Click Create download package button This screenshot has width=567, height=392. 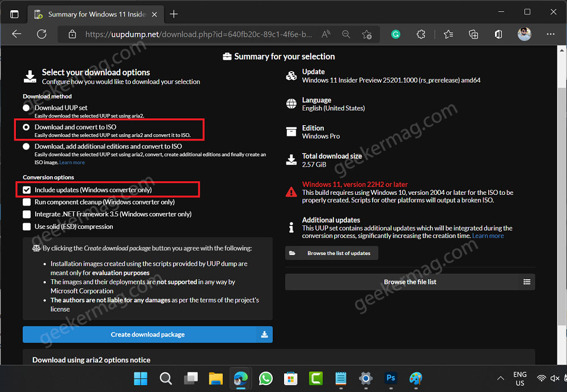coord(147,335)
